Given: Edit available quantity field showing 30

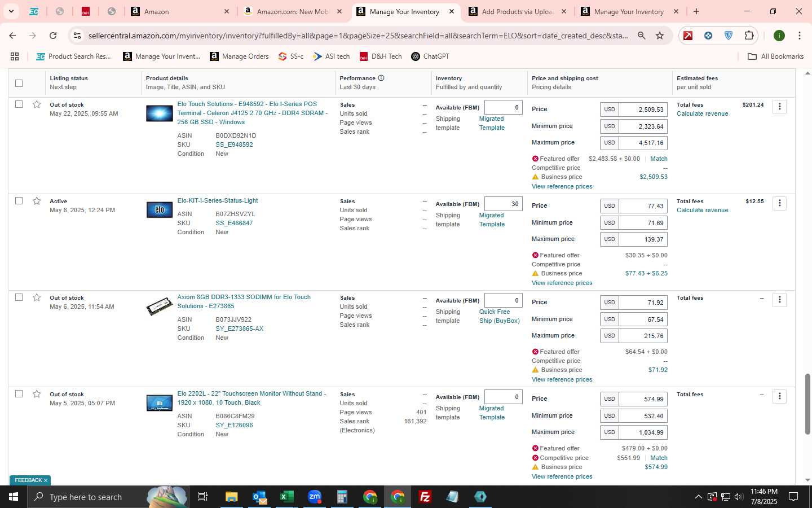Looking at the screenshot, I should pyautogui.click(x=503, y=204).
